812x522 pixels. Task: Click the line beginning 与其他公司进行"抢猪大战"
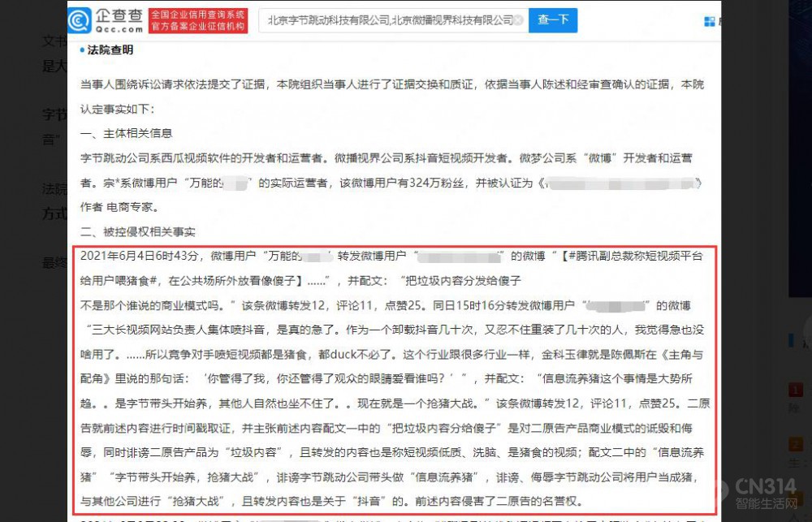[331, 501]
